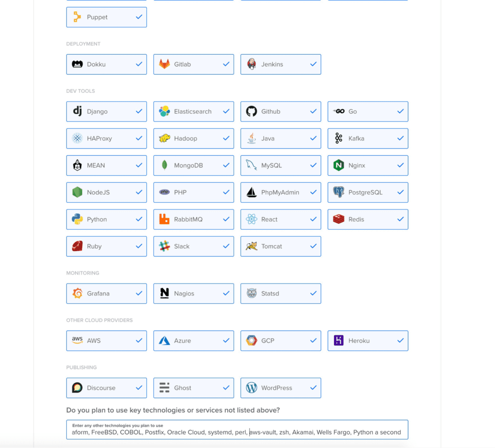Click the Gitlab fox icon
Viewport: 495px width, 448px height.
pos(164,64)
